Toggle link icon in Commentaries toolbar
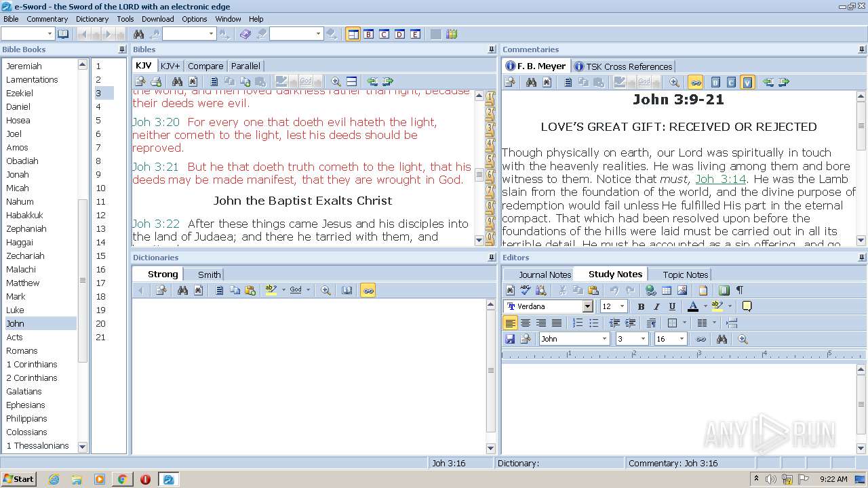 pyautogui.click(x=695, y=82)
